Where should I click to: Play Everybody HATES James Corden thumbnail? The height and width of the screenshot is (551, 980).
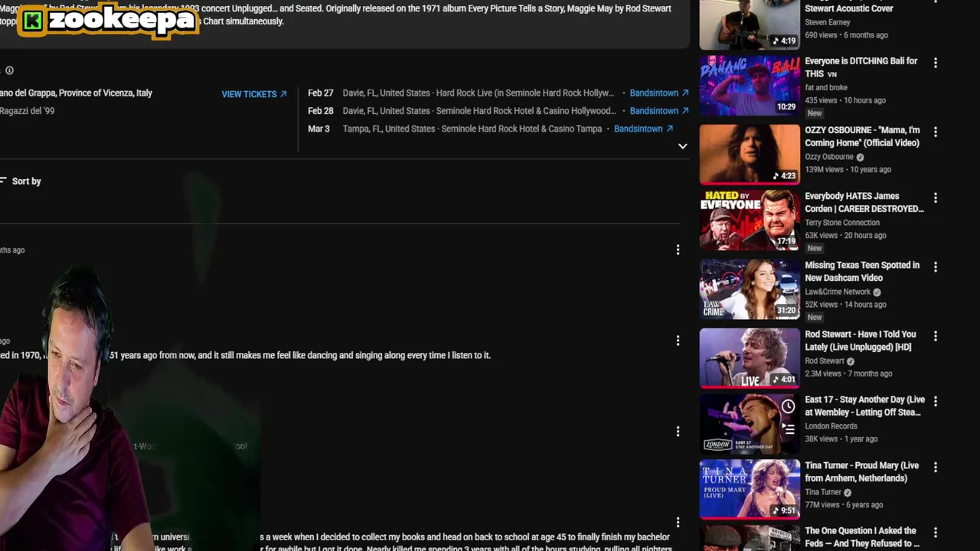(x=750, y=220)
